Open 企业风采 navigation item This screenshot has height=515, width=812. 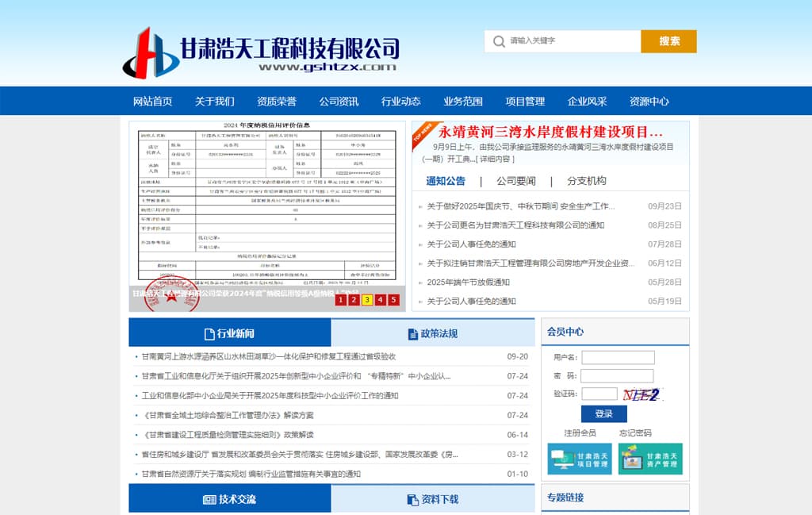coord(588,101)
